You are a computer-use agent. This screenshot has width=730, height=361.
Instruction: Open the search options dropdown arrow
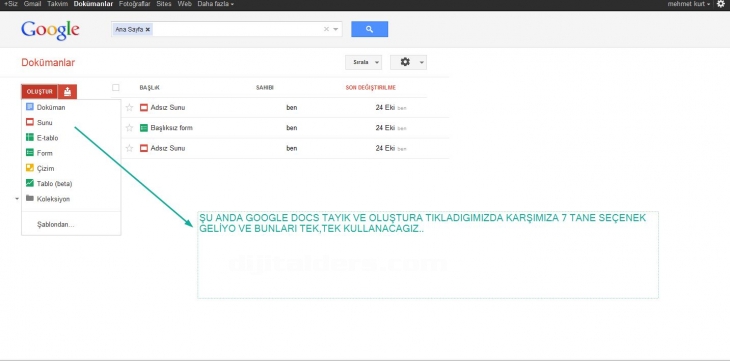coord(336,29)
